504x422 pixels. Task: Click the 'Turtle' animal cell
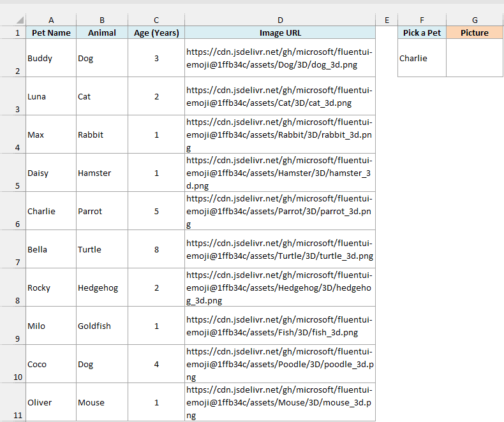coord(102,249)
